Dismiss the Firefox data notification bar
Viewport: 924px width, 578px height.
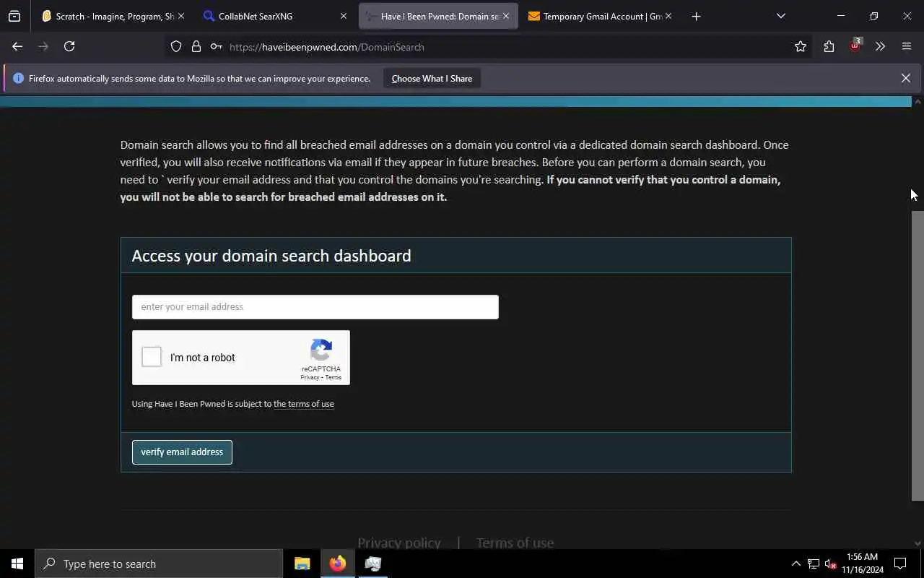(905, 78)
